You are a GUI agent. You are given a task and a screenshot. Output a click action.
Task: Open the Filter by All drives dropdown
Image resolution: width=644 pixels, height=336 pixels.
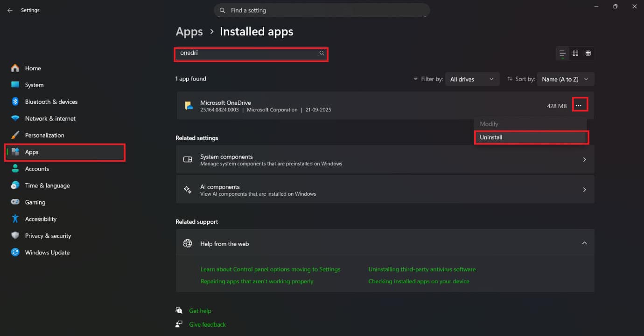tap(472, 79)
